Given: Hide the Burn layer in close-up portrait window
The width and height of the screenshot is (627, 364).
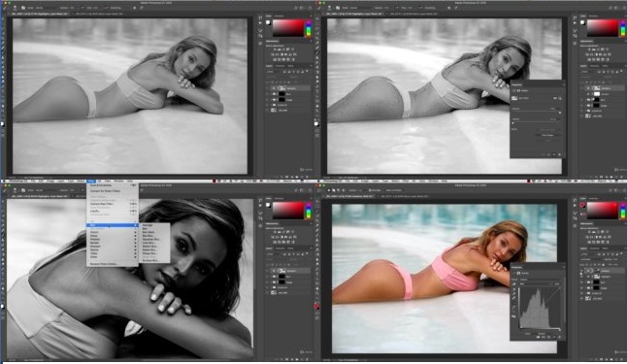Looking at the screenshot, I should 267,277.
